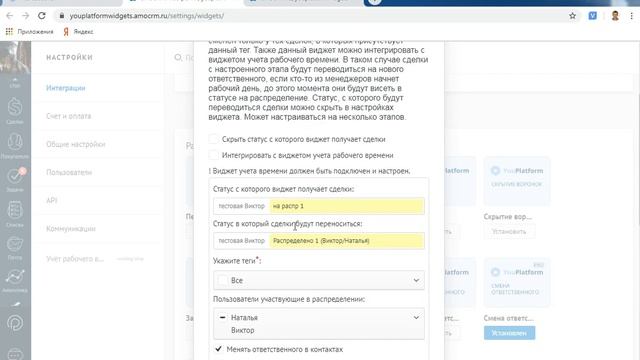640x360 pixels.
Task: Tick the Все checkbox in tags field
Action: coord(223,280)
